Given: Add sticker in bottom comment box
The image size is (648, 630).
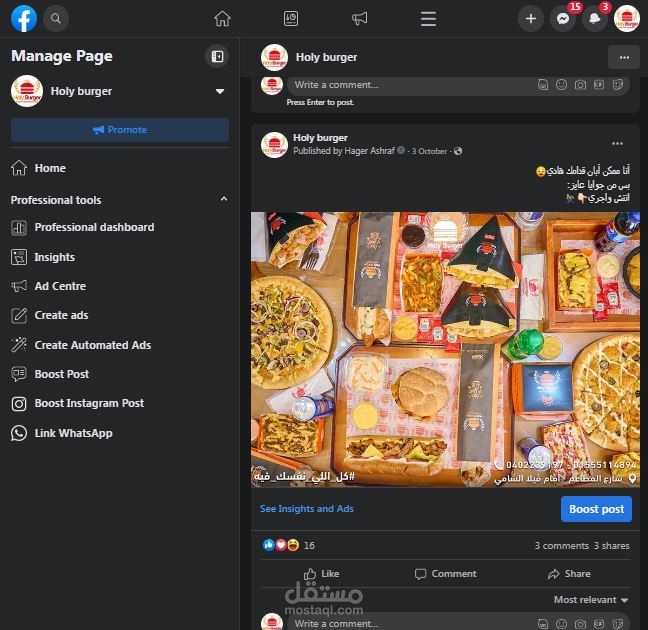Looking at the screenshot, I should coord(617,623).
